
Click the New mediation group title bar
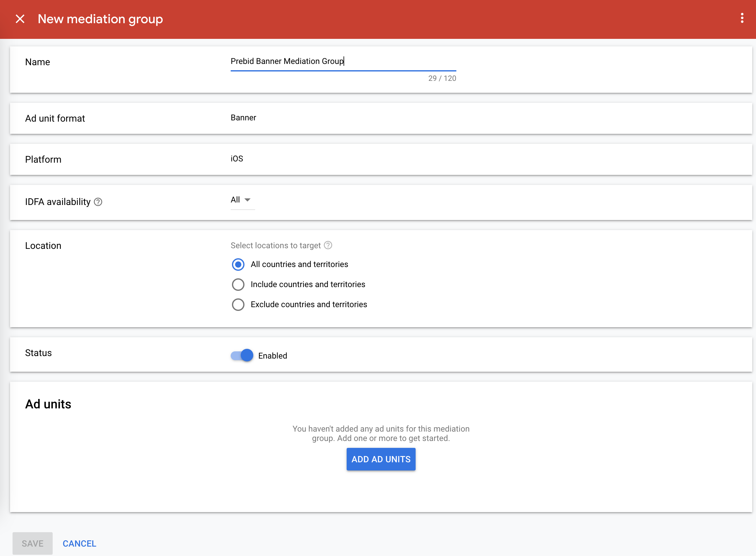coord(100,19)
